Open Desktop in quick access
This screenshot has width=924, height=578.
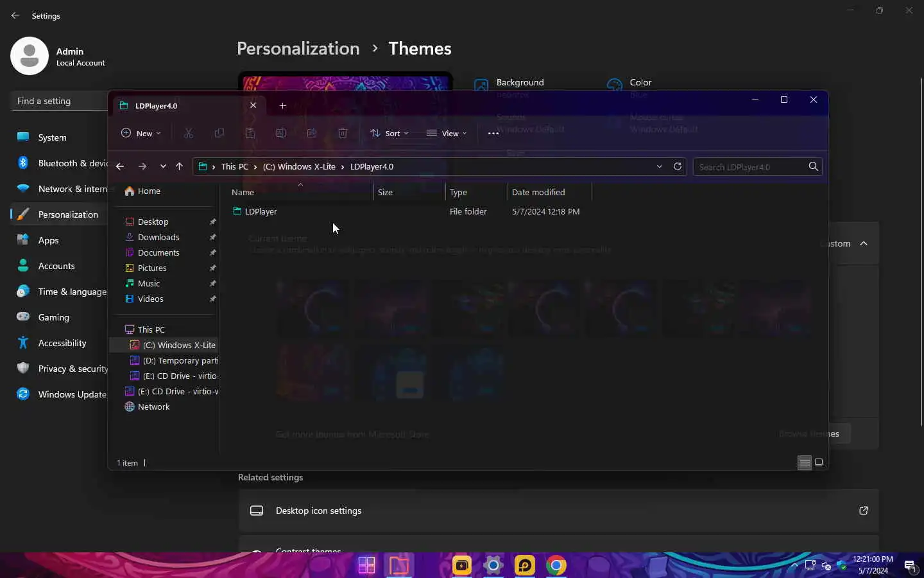(153, 222)
